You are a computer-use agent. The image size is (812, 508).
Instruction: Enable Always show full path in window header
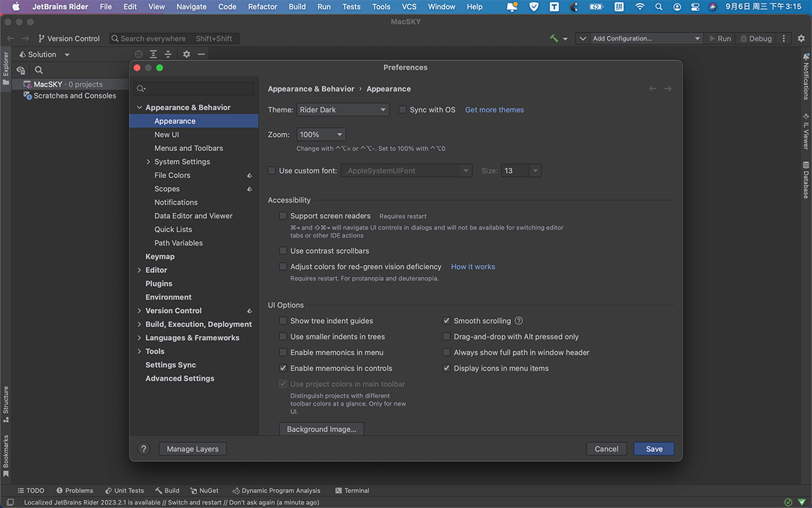(447, 352)
